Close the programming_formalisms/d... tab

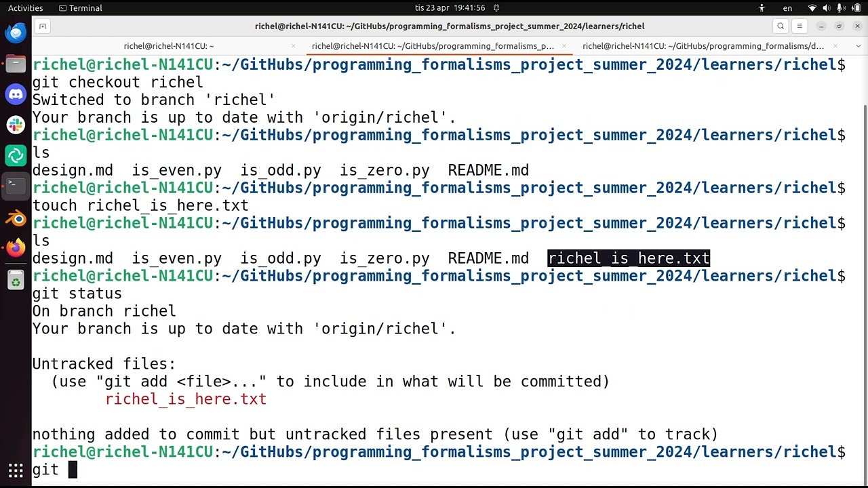835,46
